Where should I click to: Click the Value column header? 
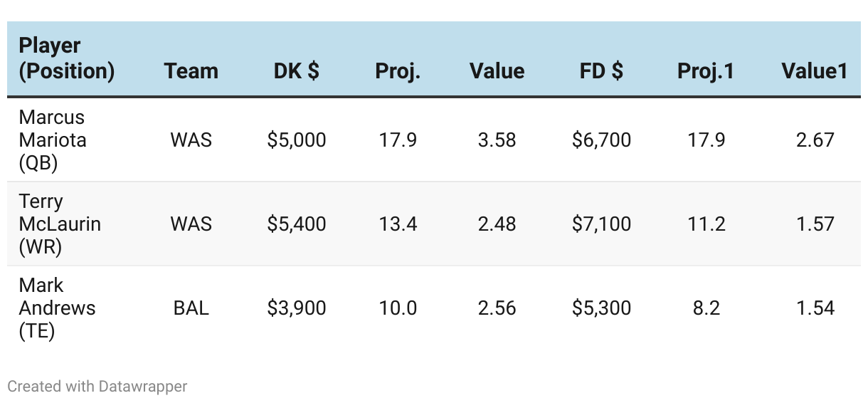pyautogui.click(x=497, y=71)
